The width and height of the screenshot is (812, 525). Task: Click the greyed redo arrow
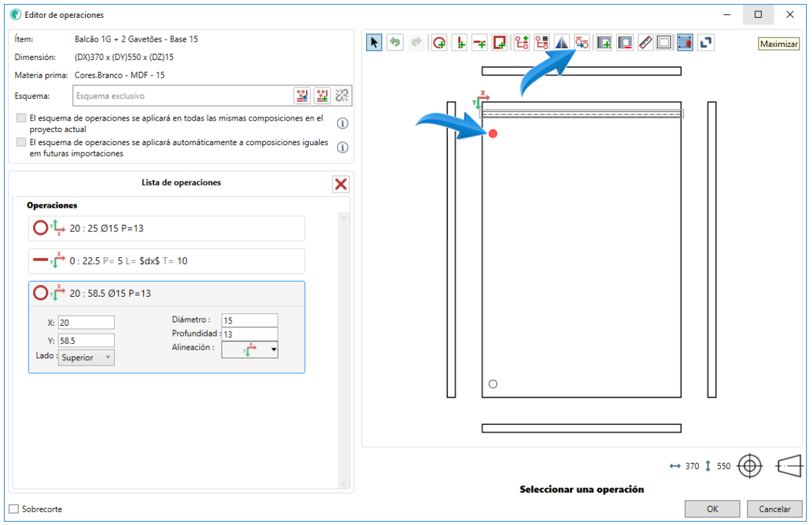(416, 43)
